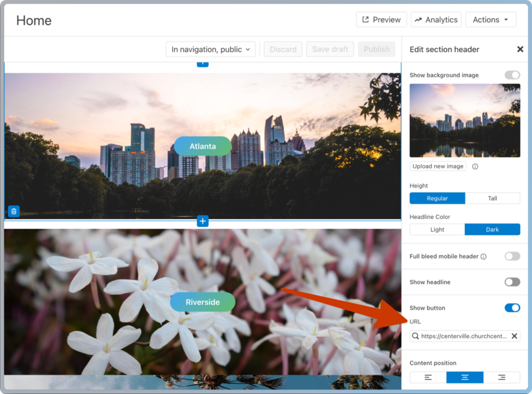This screenshot has height=394, width=532.
Task: Align content position to the center
Action: coord(465,377)
